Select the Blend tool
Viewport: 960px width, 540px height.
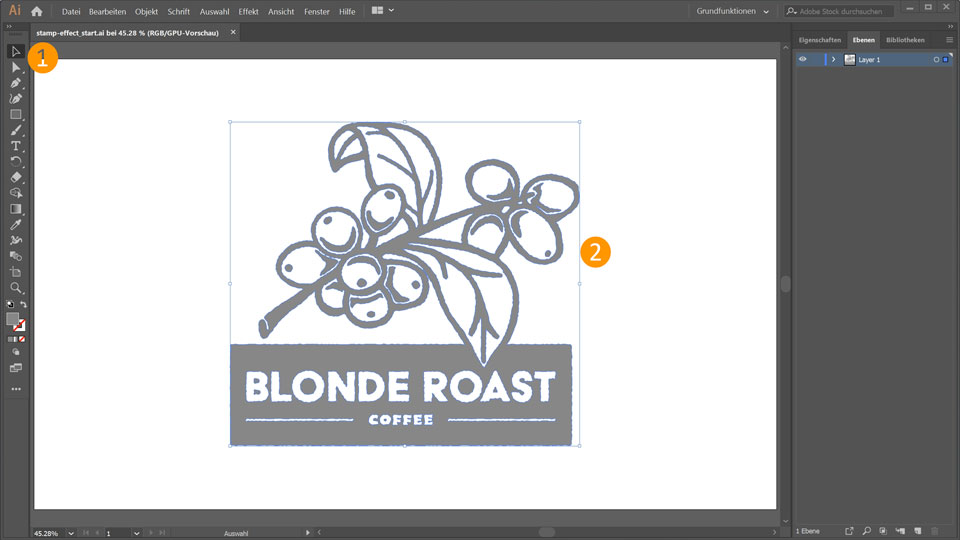point(16,256)
